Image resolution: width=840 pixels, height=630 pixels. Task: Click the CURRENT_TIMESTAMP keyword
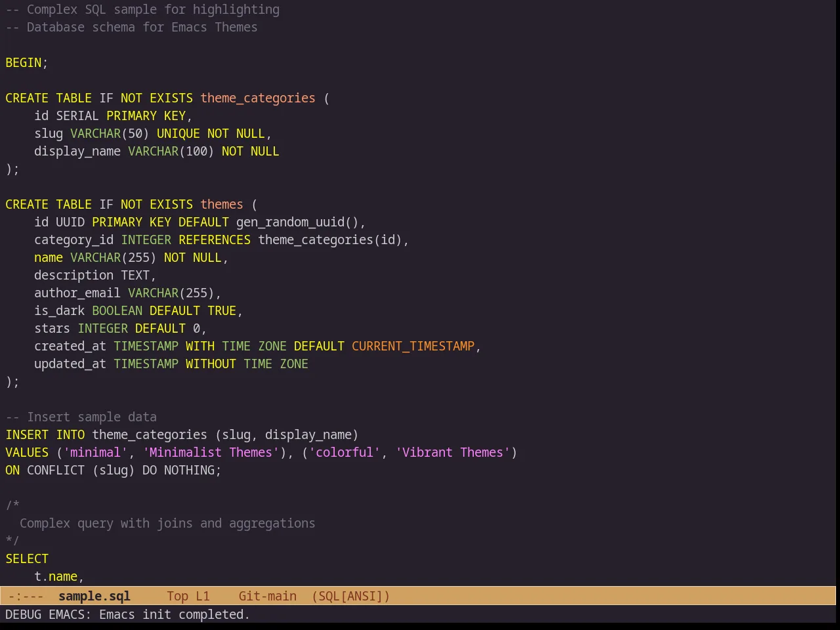(x=413, y=346)
